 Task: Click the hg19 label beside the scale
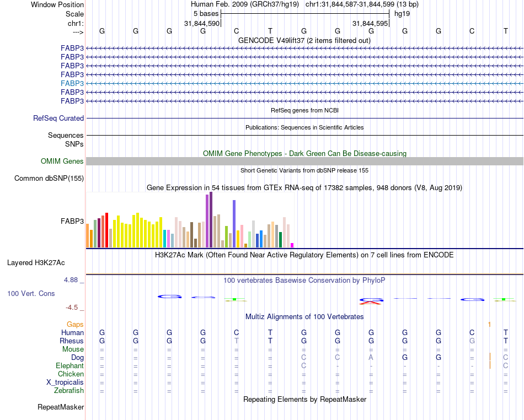point(402,14)
